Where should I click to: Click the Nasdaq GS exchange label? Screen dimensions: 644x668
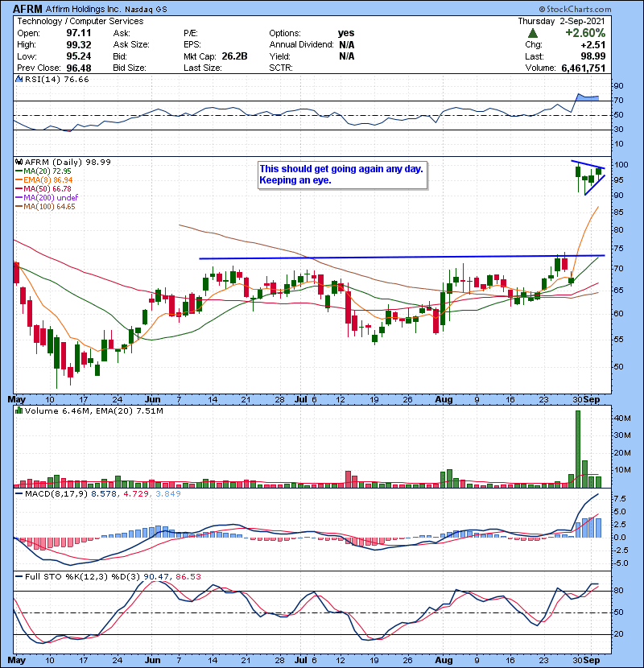point(146,9)
